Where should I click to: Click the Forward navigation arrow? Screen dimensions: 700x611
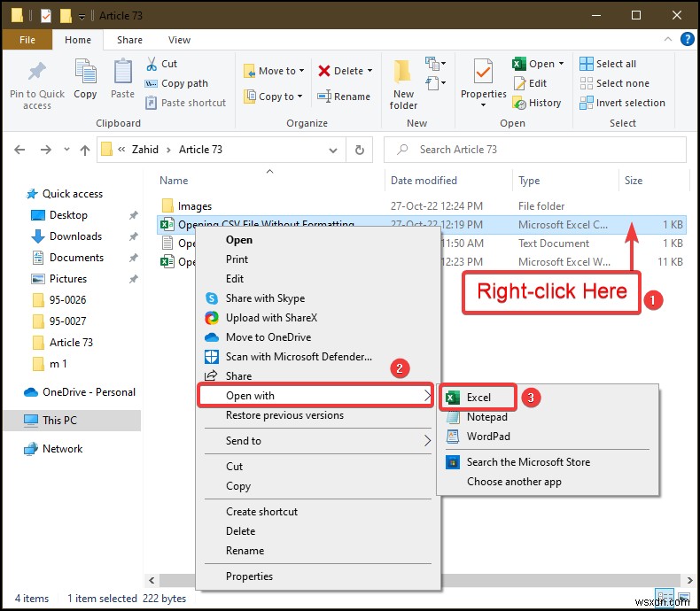coord(45,150)
